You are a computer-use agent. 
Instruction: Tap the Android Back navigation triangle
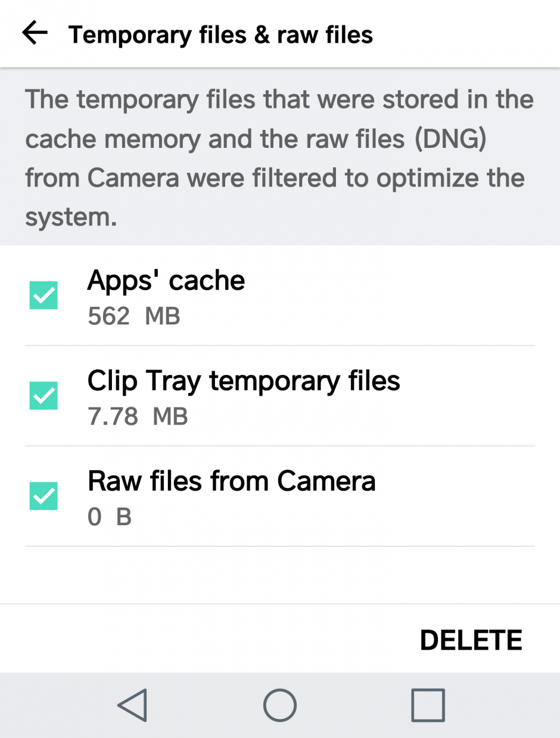[x=132, y=705]
